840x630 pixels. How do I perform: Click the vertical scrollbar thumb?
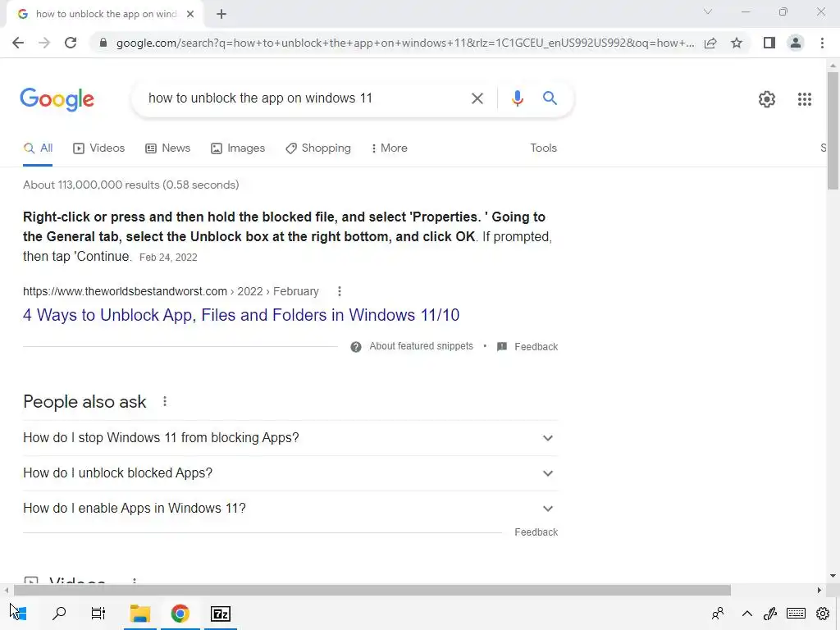coord(833,130)
